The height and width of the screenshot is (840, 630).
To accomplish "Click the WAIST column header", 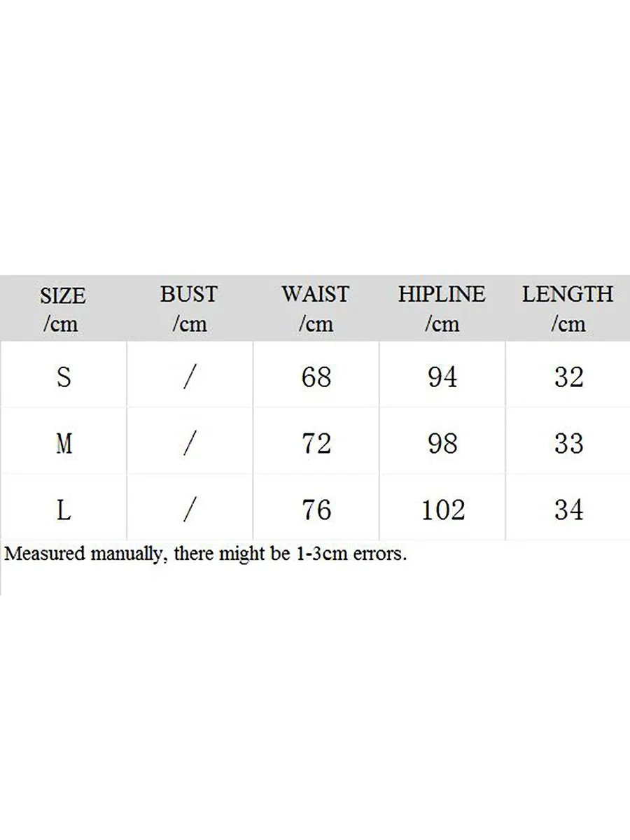I will (x=315, y=308).
